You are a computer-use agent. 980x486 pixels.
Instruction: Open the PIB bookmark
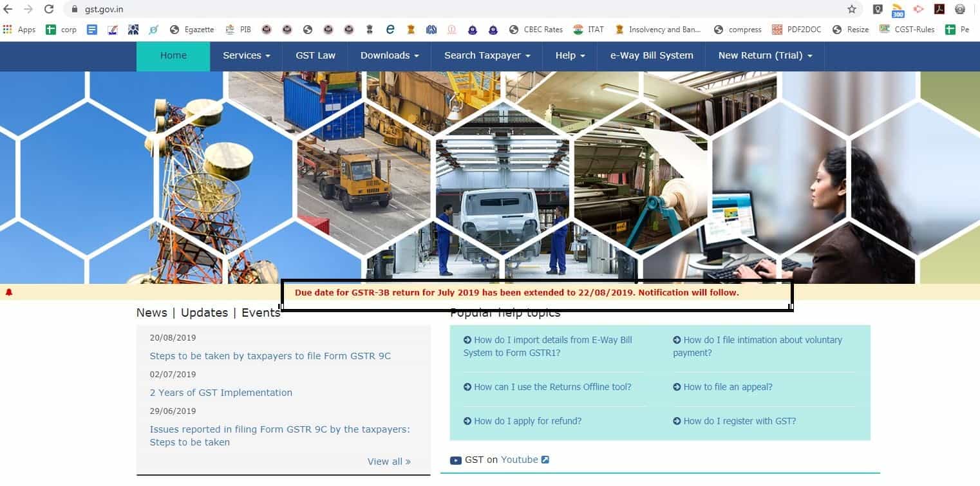(x=238, y=30)
